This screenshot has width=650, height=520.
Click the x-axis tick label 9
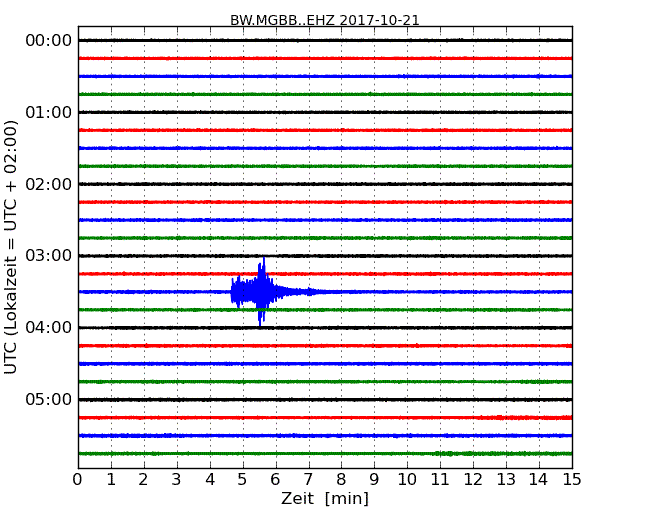click(374, 480)
